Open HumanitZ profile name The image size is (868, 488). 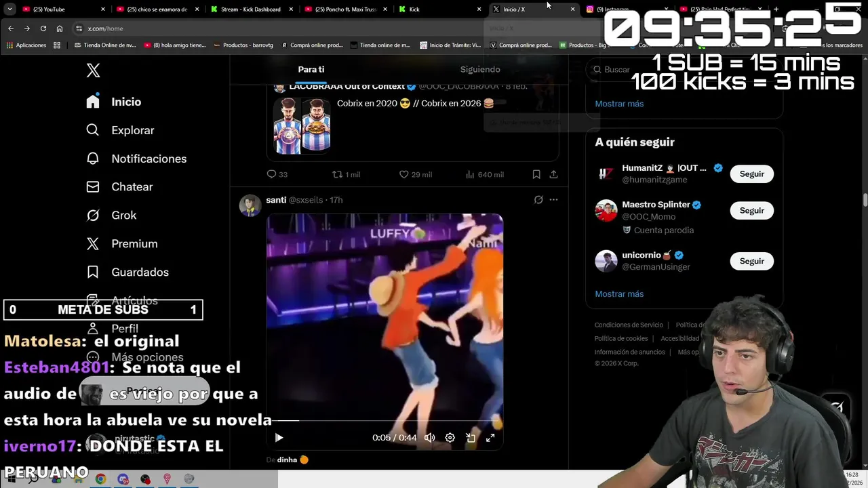point(664,168)
